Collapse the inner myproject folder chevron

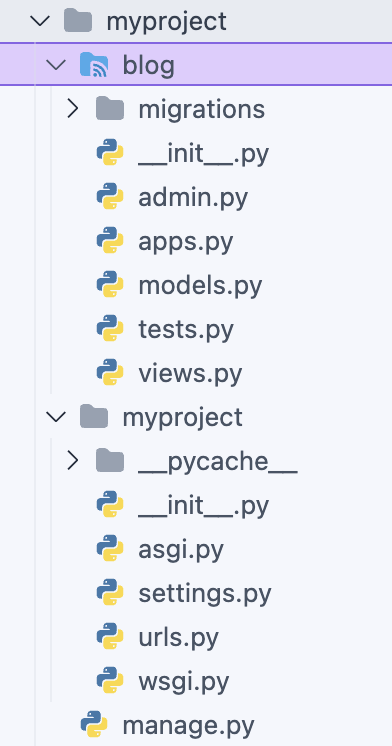[x=56, y=417]
